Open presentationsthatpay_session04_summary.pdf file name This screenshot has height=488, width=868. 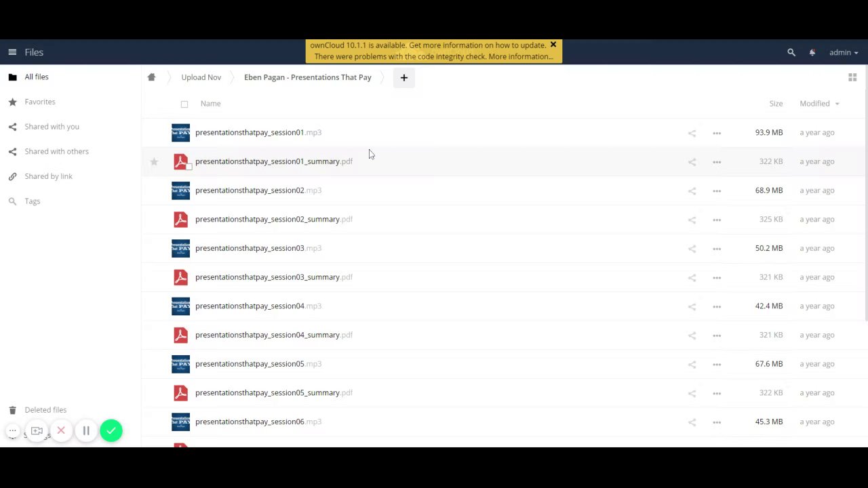[x=274, y=335]
